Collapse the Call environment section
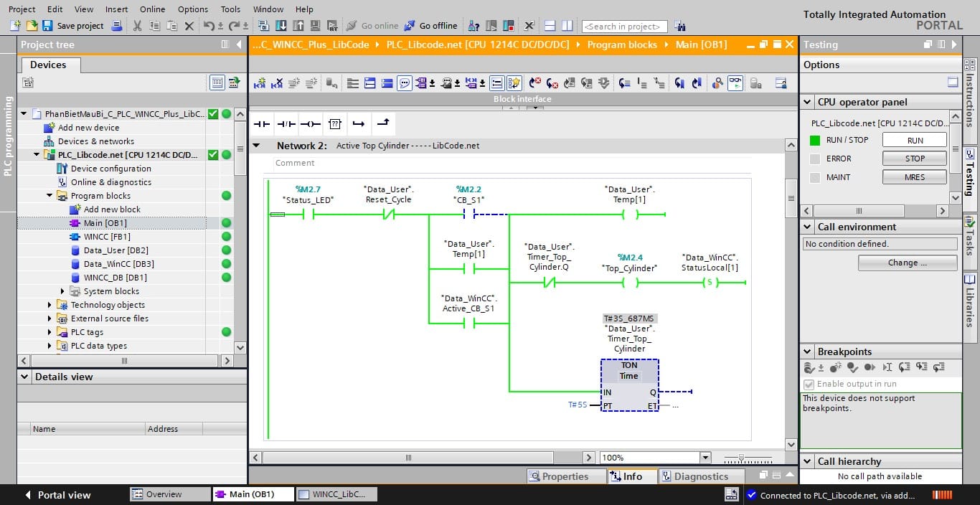980x505 pixels. (x=808, y=227)
